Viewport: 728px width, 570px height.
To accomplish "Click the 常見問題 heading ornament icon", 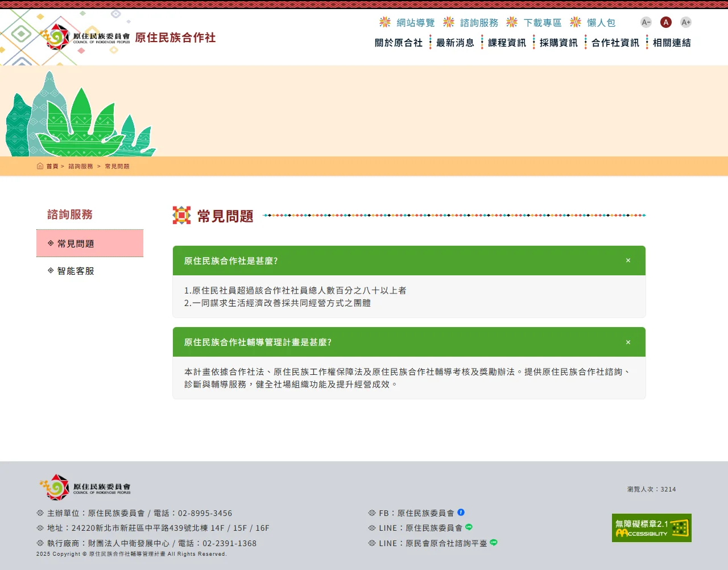I will [x=181, y=215].
